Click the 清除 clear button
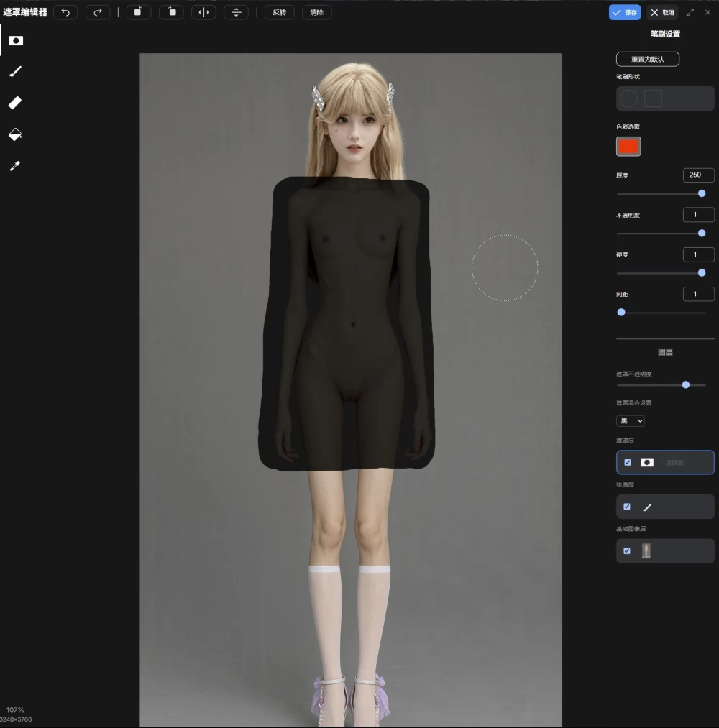Screen dimensions: 719x728 click(x=317, y=12)
